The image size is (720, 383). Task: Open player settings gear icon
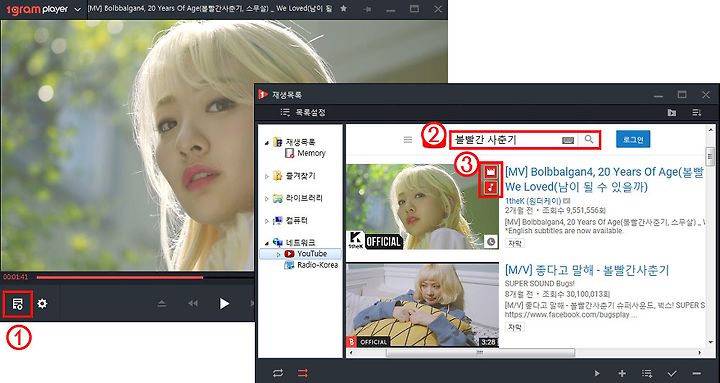[x=42, y=304]
